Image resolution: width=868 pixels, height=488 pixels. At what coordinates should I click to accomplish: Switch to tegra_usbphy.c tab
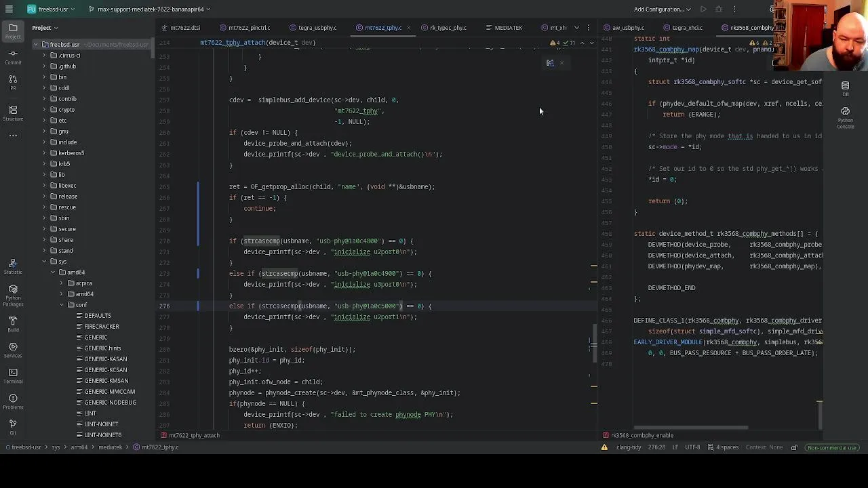point(313,28)
